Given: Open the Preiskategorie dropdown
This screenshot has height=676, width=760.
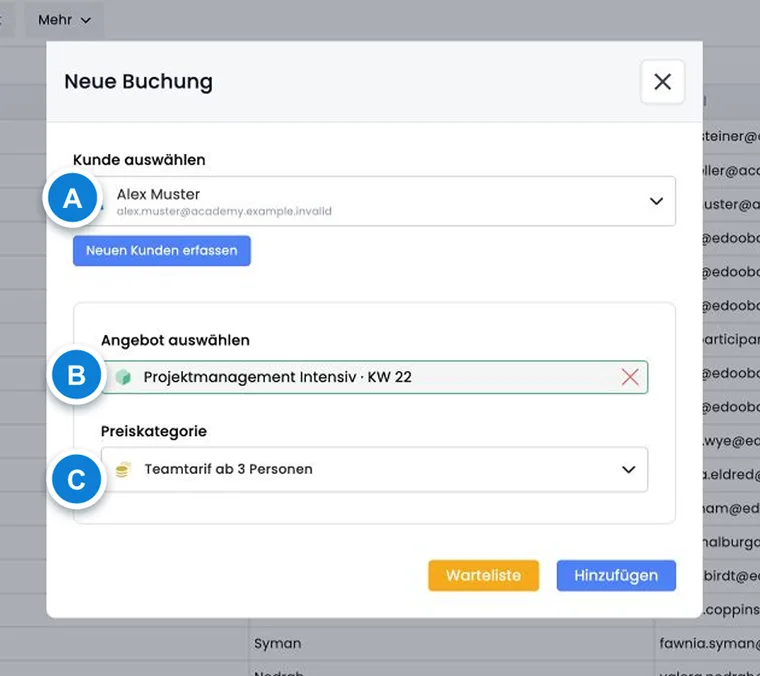Looking at the screenshot, I should click(x=374, y=470).
